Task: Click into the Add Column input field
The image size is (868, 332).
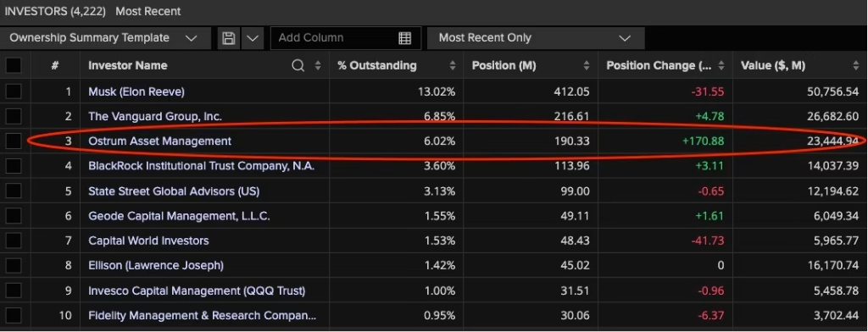Action: click(x=334, y=38)
